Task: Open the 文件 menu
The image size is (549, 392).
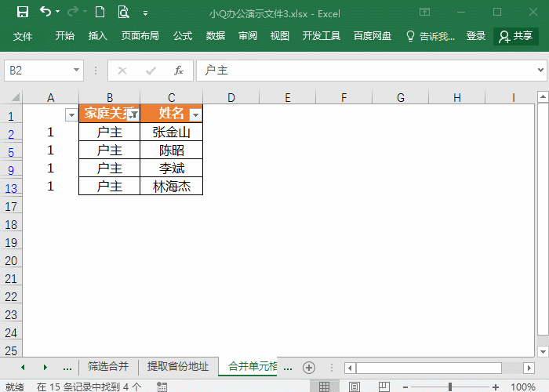Action: coord(23,36)
